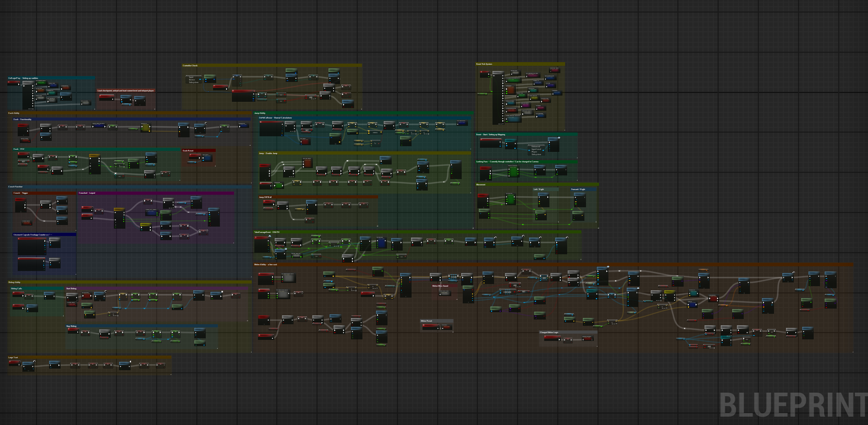Select the Stop Sliding comment header
The height and width of the screenshot is (425, 868).
pyautogui.click(x=72, y=326)
